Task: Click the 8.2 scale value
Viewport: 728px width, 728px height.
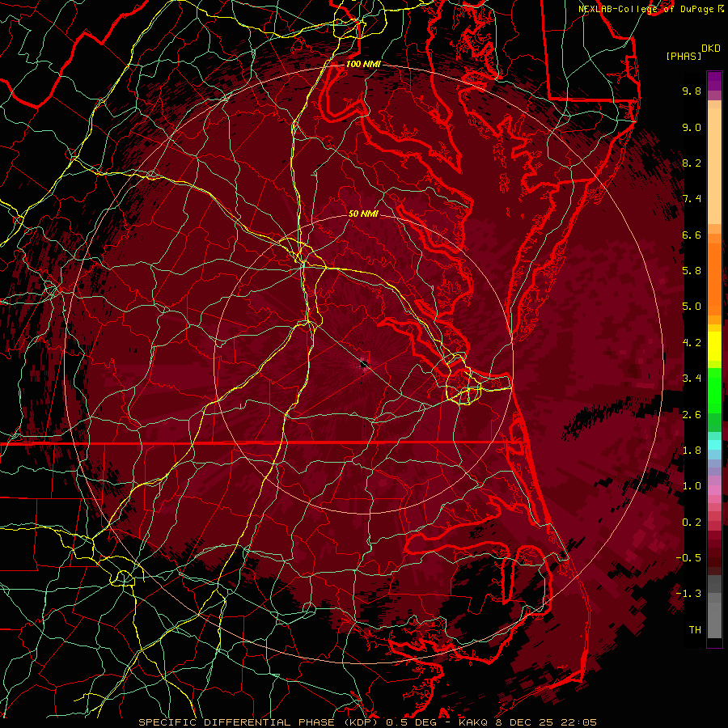Action: point(692,163)
